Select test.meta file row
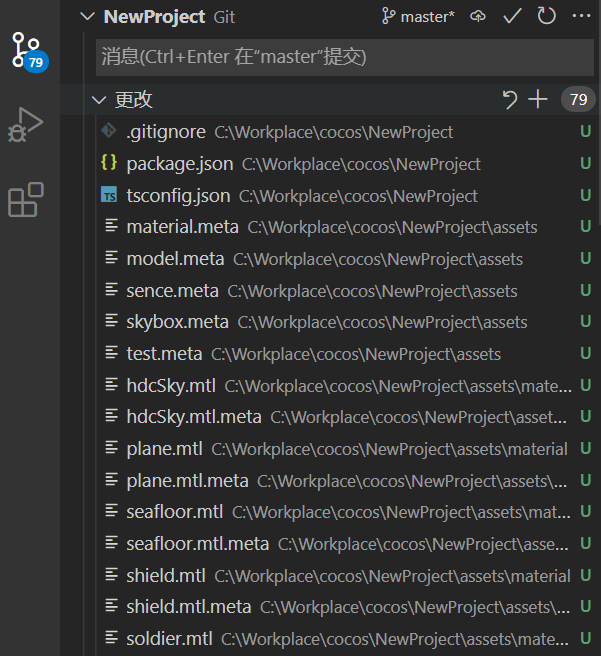Image resolution: width=601 pixels, height=656 pixels. pyautogui.click(x=347, y=354)
